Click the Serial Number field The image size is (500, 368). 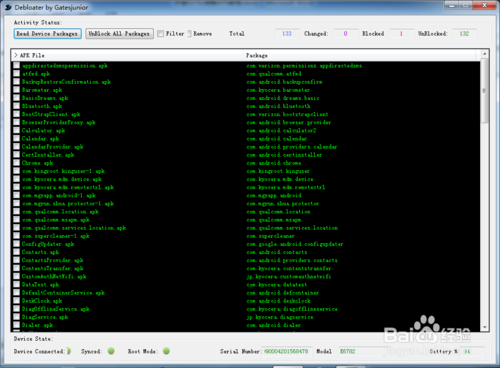(x=287, y=351)
